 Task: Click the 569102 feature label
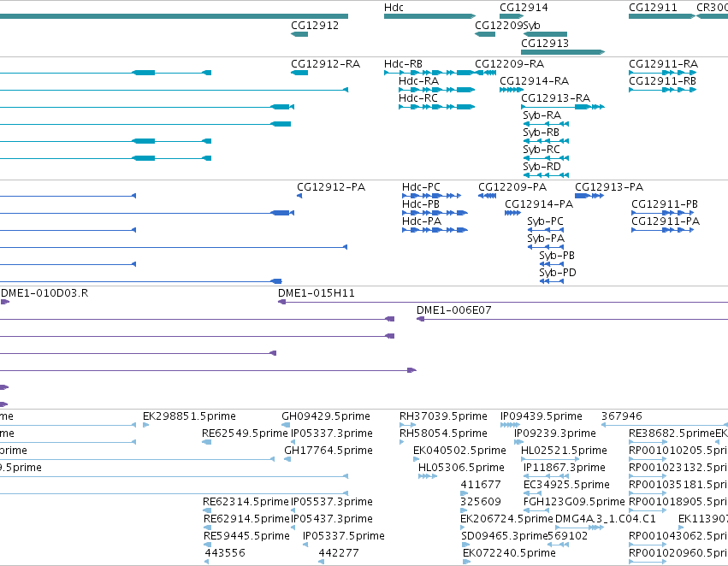click(x=568, y=536)
